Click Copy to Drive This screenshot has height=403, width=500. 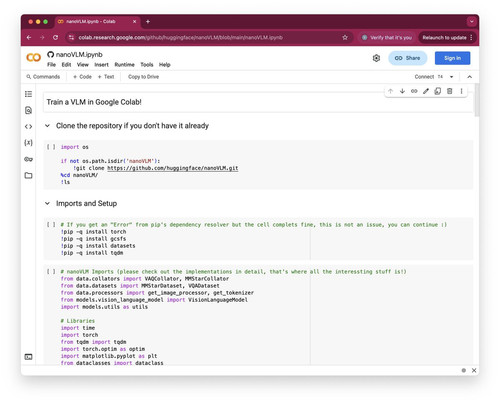click(143, 77)
